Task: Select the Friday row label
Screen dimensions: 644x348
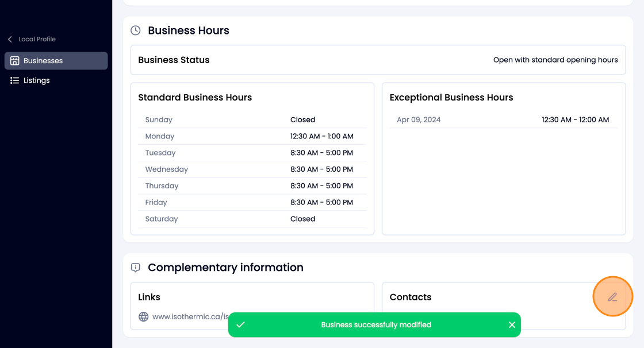Action: pos(156,202)
